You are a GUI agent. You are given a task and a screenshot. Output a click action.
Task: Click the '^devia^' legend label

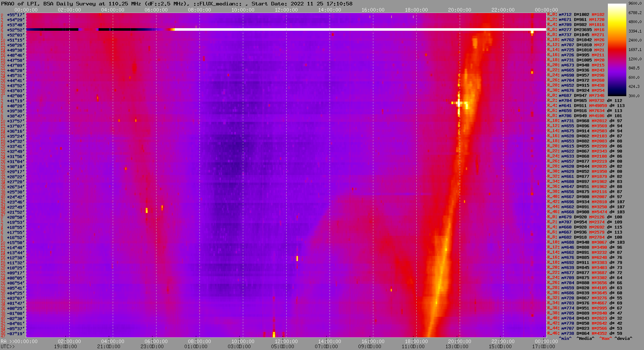coord(623,338)
